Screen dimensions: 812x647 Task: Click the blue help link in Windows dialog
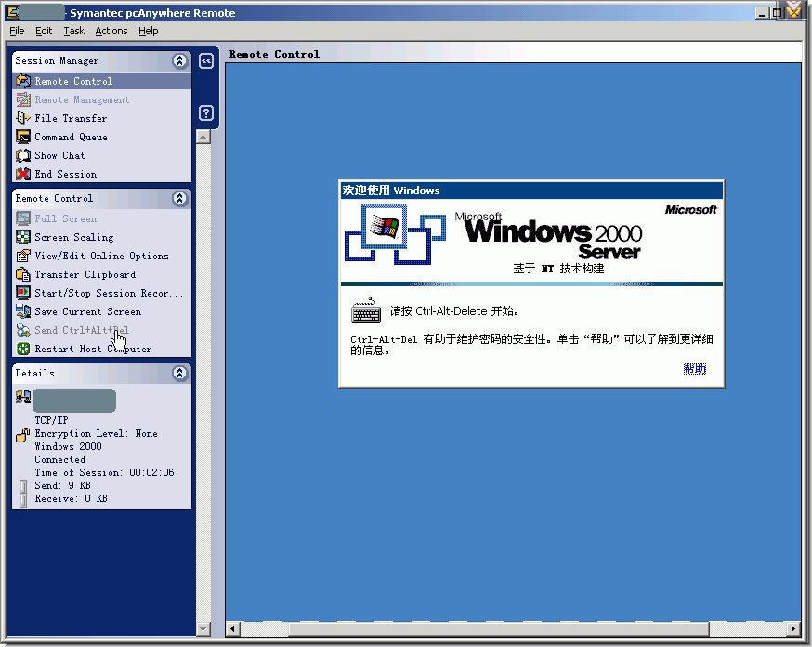694,369
